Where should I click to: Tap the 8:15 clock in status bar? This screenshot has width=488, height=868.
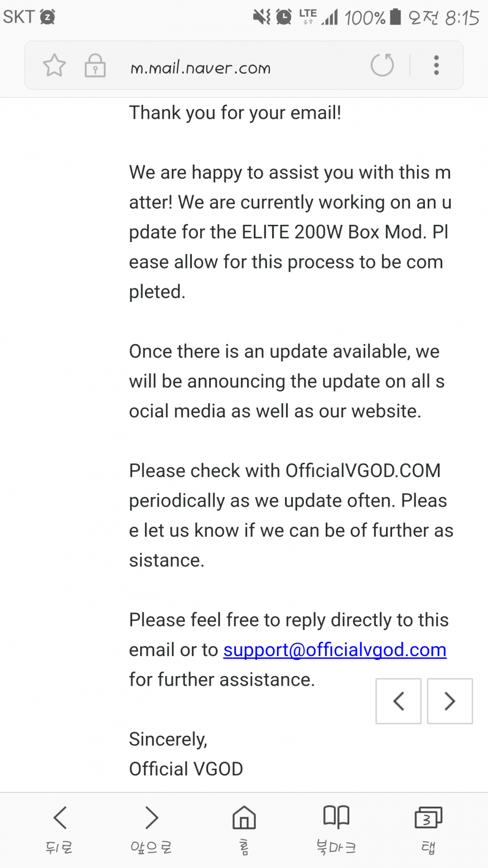(462, 18)
